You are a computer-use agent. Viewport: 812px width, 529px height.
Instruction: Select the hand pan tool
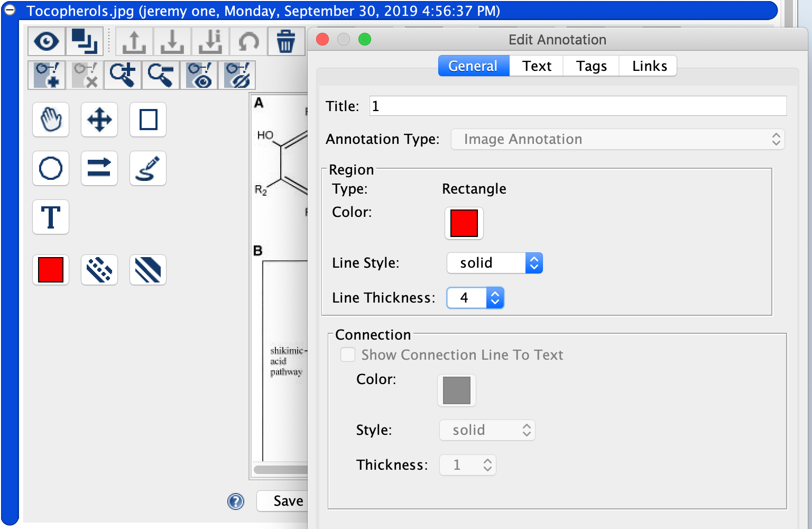50,120
